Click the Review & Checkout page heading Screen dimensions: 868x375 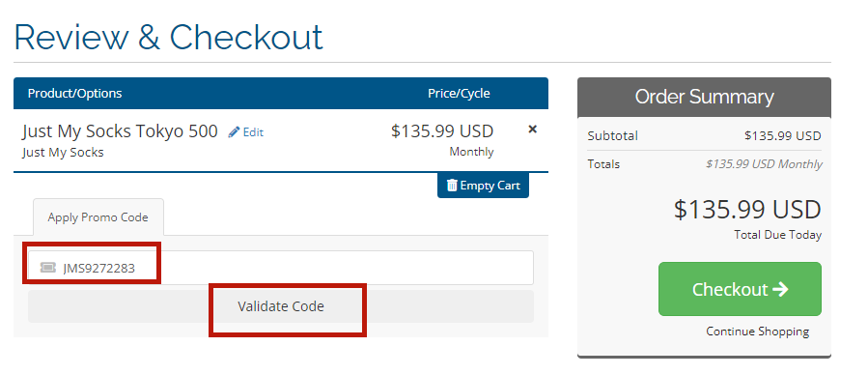pos(168,37)
